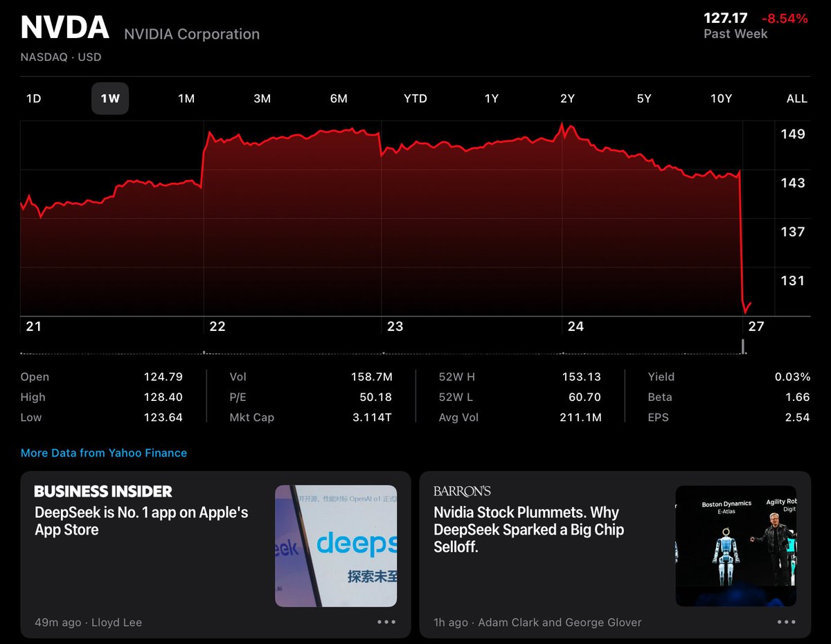
Task: Switch chart to 10Y range
Action: 721,98
